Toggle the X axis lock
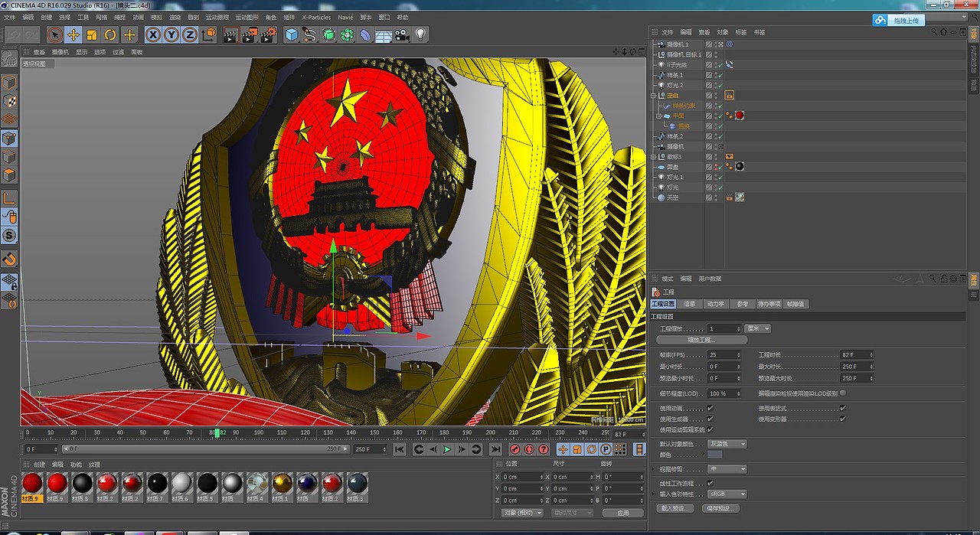 (152, 34)
